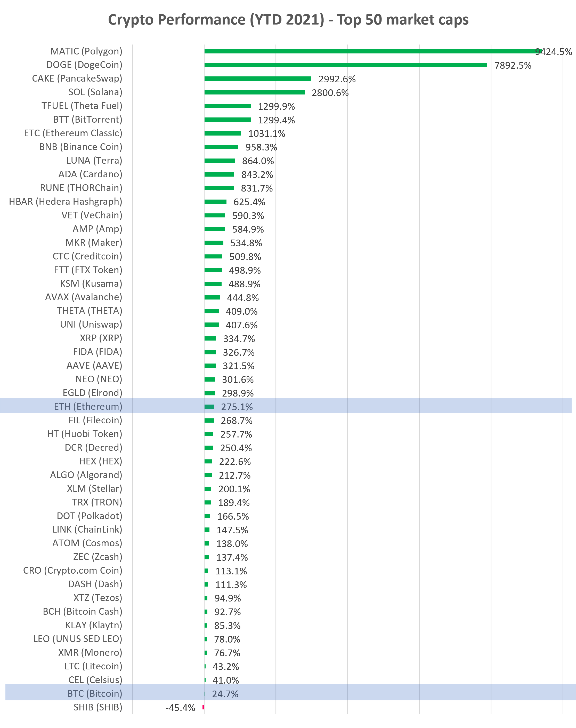
Task: Click the FIL (Filecoin) label
Action: [95, 420]
